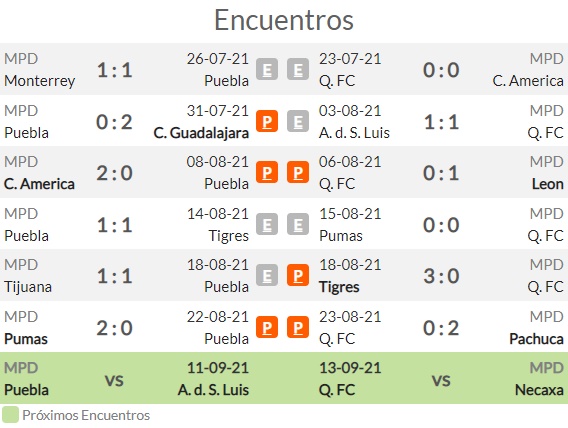Click the Encuentros heading
This screenshot has height=428, width=568.
click(x=284, y=20)
